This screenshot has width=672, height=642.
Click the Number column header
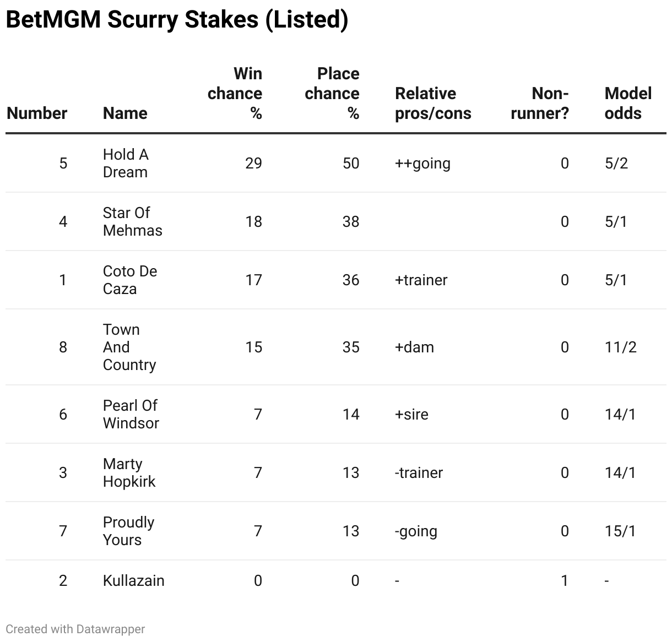37,113
